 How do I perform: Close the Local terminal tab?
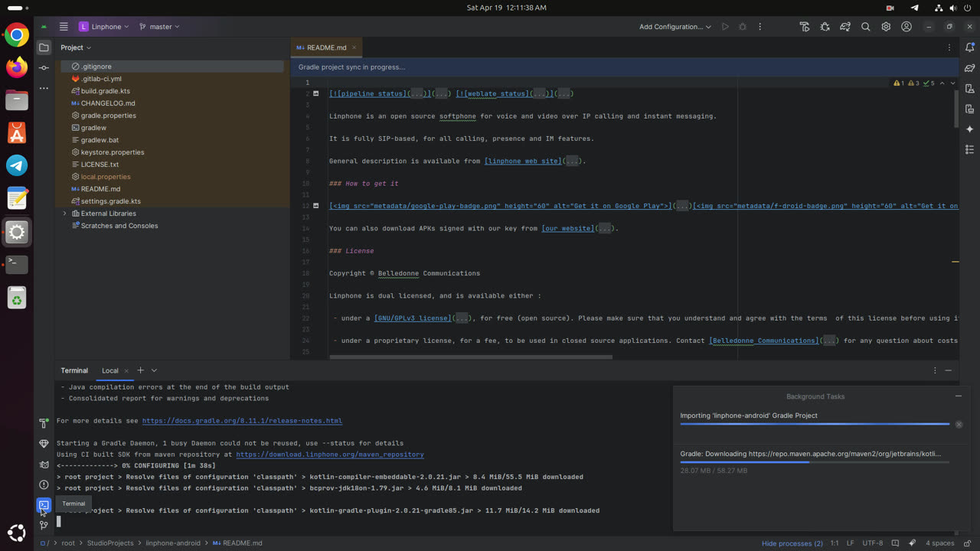(126, 370)
